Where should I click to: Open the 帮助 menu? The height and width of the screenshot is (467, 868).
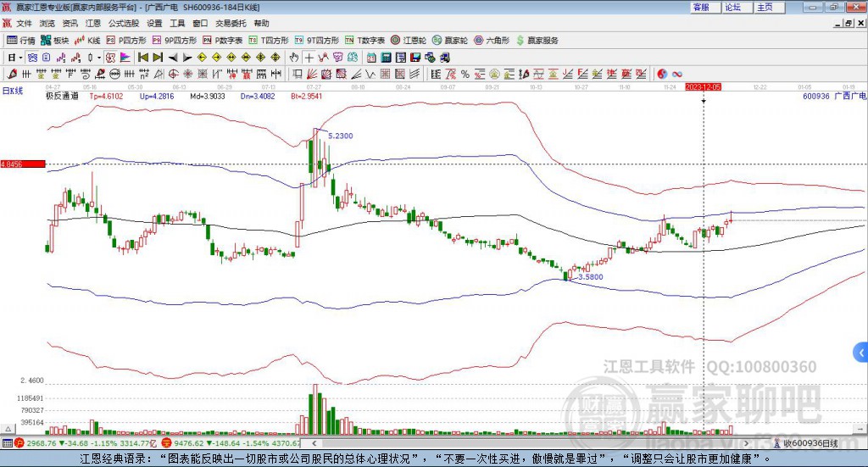click(261, 23)
